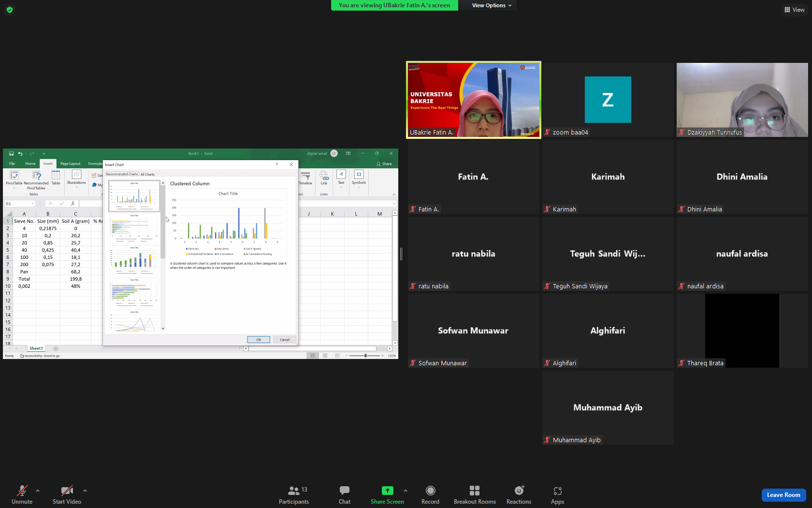
Task: Click the green encryption shield icon
Action: click(x=10, y=10)
